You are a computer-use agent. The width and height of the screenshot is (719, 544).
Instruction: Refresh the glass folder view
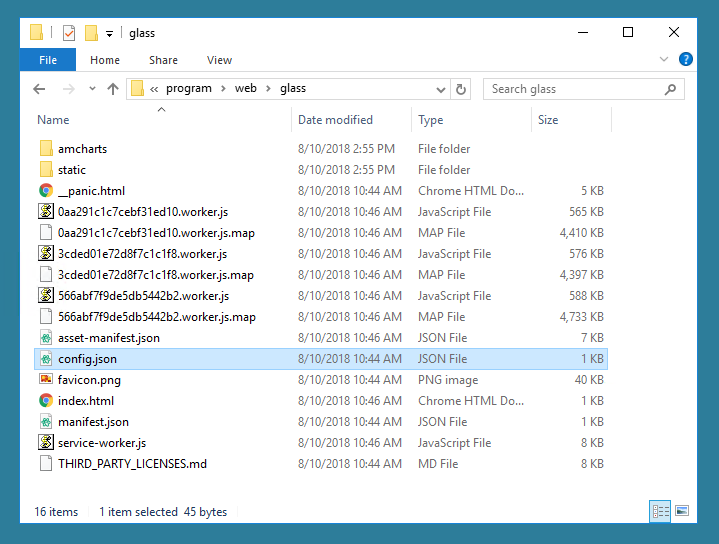[x=461, y=89]
